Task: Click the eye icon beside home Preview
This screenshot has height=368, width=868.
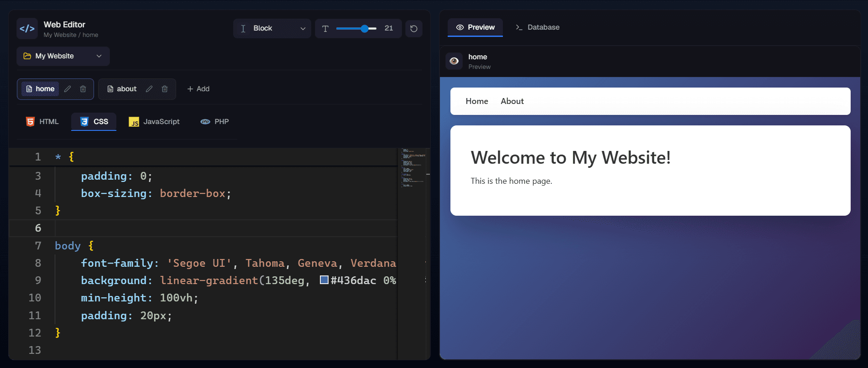Action: pyautogui.click(x=454, y=61)
